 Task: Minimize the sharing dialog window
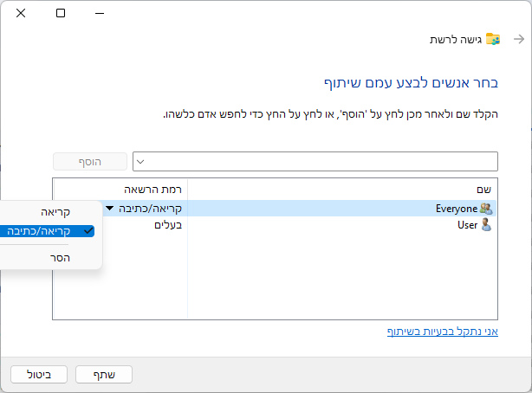pyautogui.click(x=101, y=14)
